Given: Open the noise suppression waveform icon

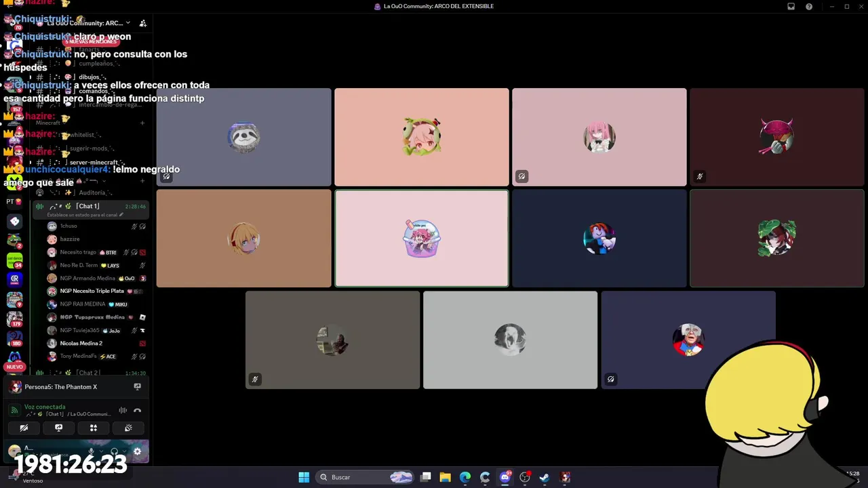Looking at the screenshot, I should pos(123,410).
